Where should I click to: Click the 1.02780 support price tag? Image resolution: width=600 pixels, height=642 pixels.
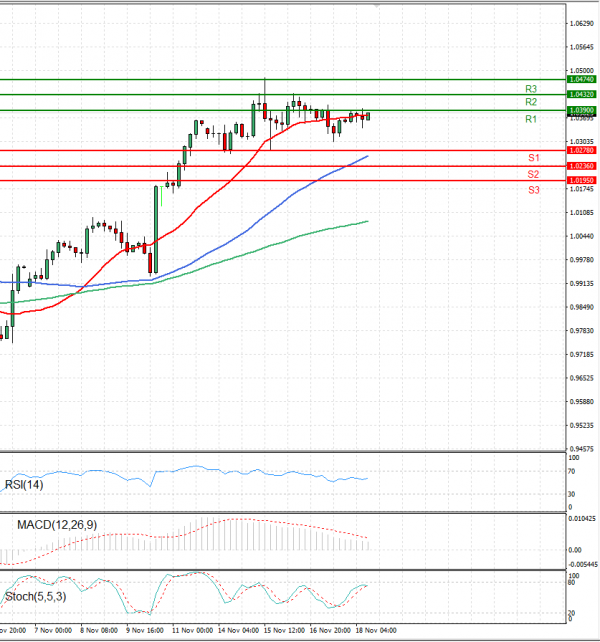coord(582,150)
